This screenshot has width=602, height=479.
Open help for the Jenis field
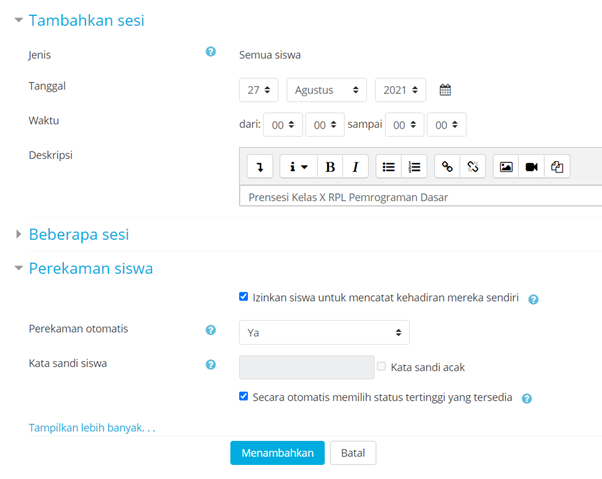pyautogui.click(x=210, y=52)
